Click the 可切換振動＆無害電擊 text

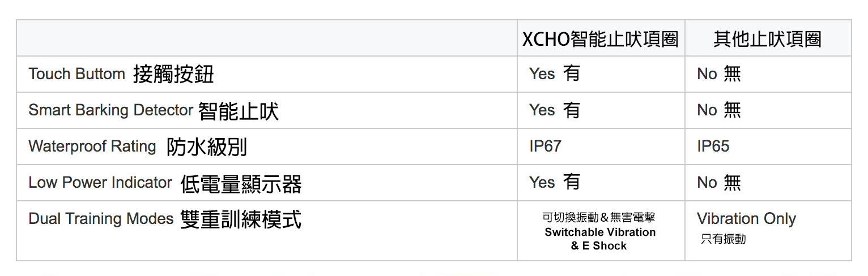click(x=599, y=218)
